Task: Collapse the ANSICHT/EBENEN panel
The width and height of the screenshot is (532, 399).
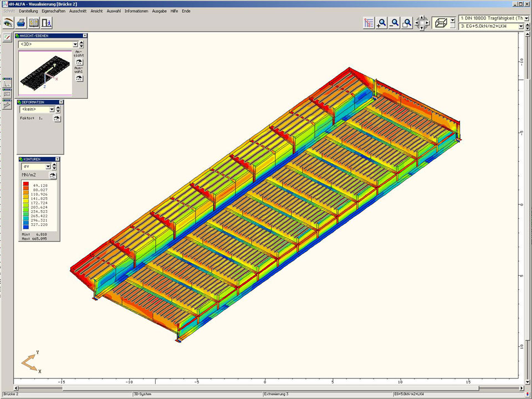Action: coord(84,35)
